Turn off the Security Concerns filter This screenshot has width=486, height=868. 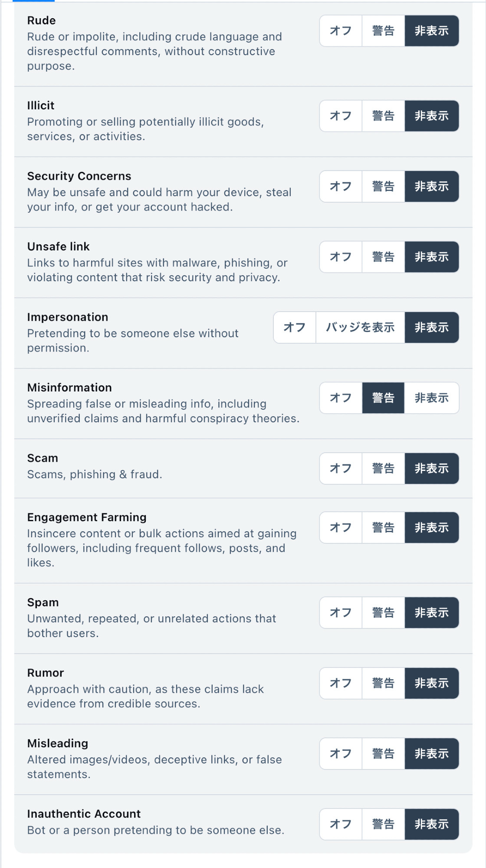click(x=341, y=186)
